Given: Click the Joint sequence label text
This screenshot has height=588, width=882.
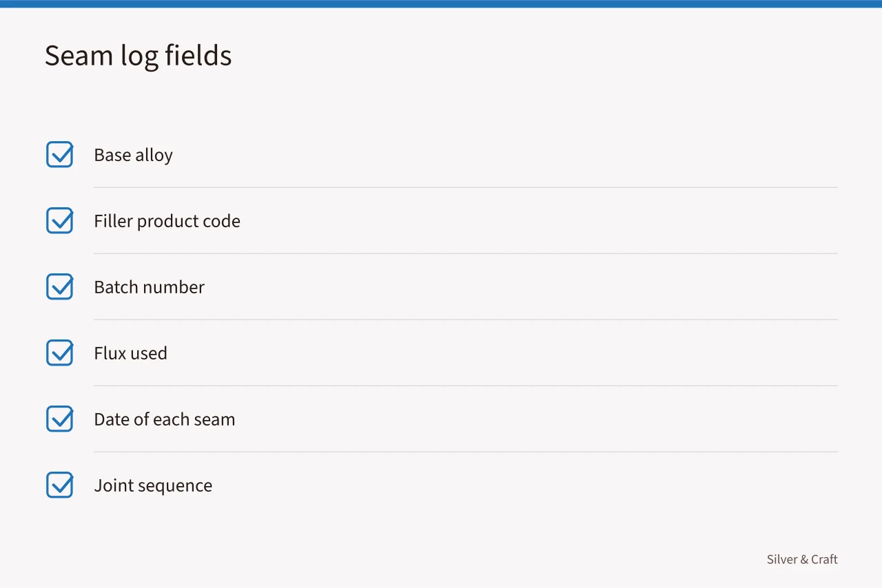Looking at the screenshot, I should pos(153,486).
